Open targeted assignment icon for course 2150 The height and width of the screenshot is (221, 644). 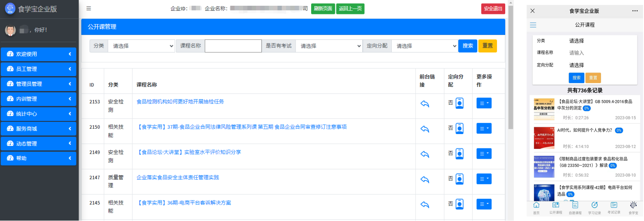(460, 129)
